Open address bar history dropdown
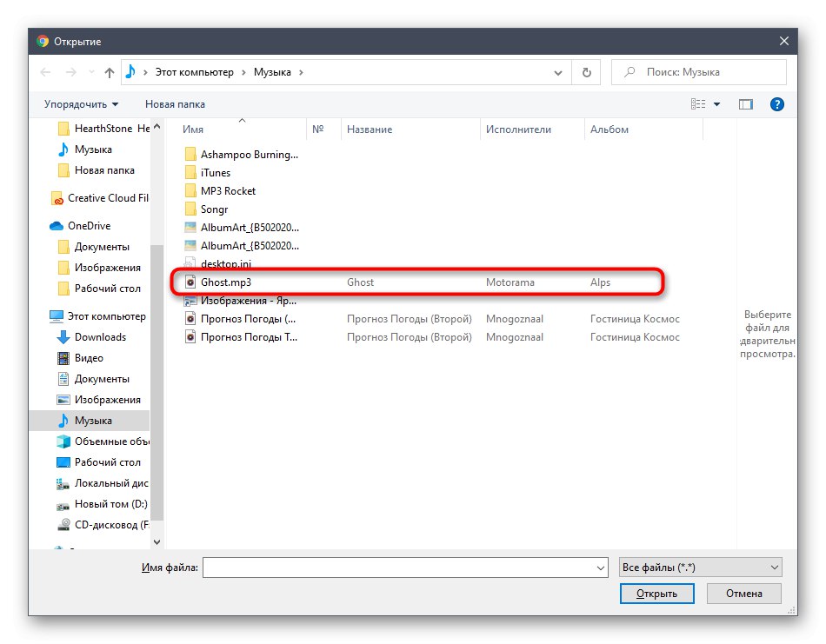Viewport: 826px width, 644px height. [x=558, y=73]
